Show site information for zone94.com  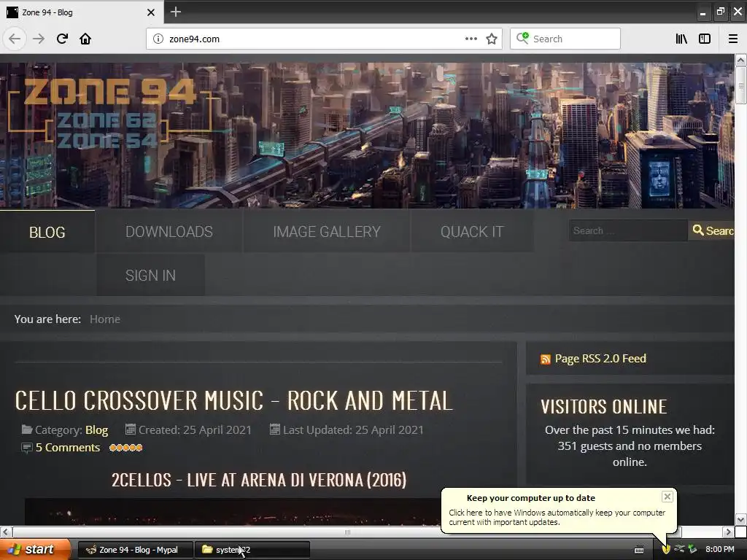[x=158, y=39]
